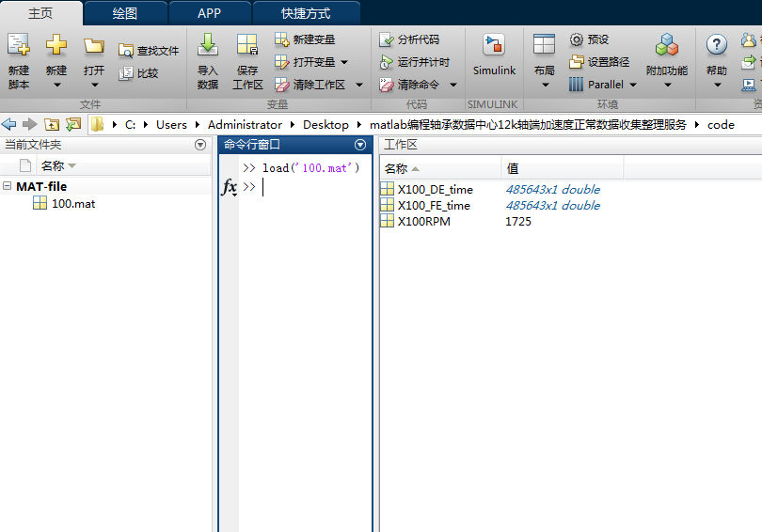
Task: Expand the Clear Workspace (清除工作区) dropdown arrow
Action: coord(359,85)
